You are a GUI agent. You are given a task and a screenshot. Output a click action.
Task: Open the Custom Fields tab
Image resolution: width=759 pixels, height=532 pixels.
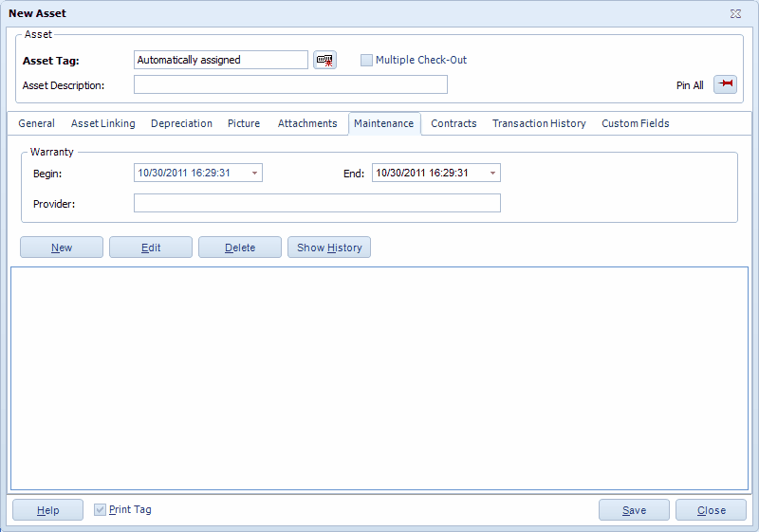coord(636,123)
